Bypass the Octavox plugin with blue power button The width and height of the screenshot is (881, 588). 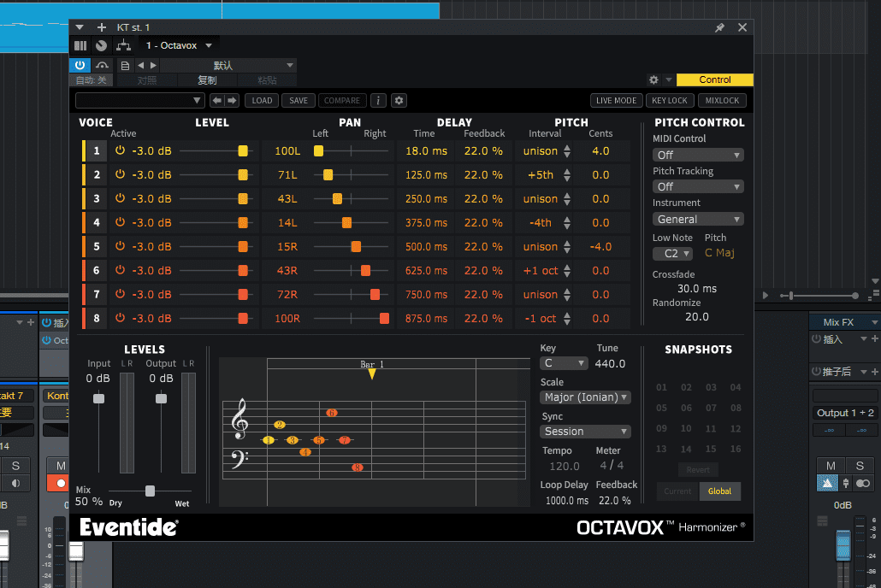[x=80, y=65]
